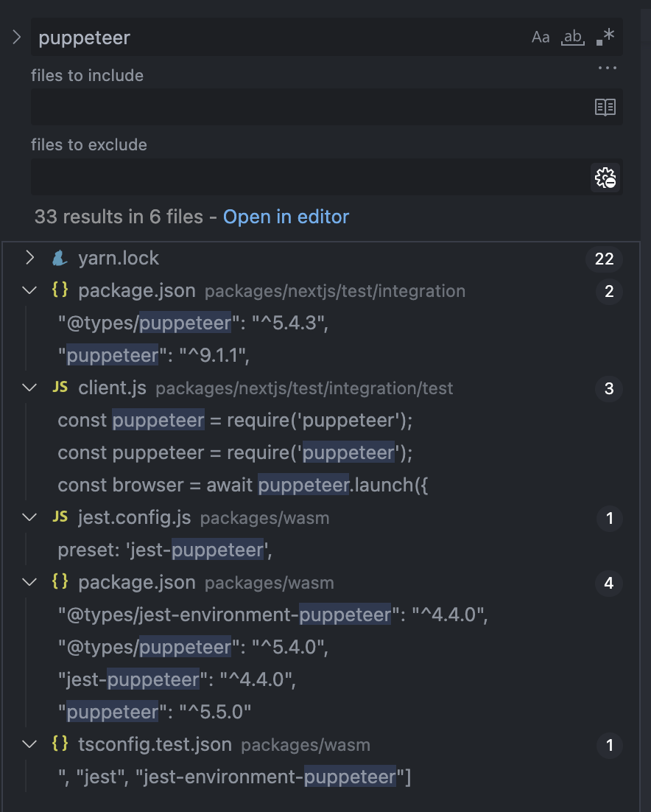This screenshot has height=812, width=651.
Task: Click the 22 count badge on yarn.lock
Action: 604,259
